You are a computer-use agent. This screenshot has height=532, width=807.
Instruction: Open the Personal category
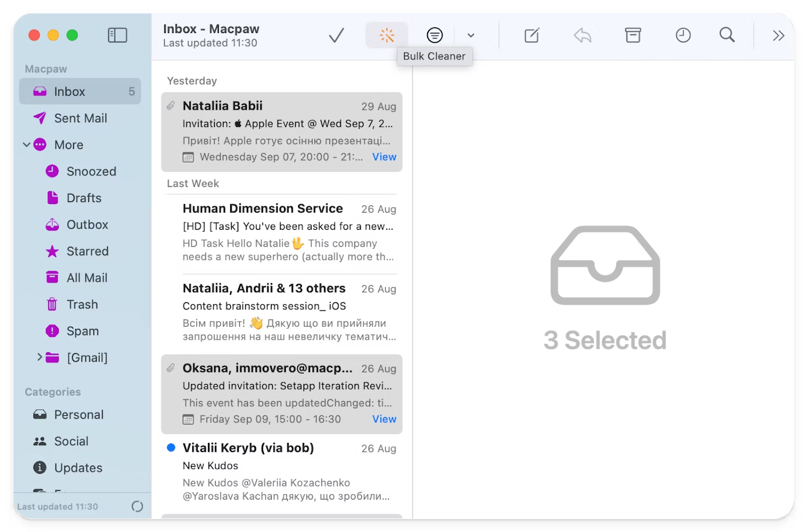pyautogui.click(x=80, y=414)
